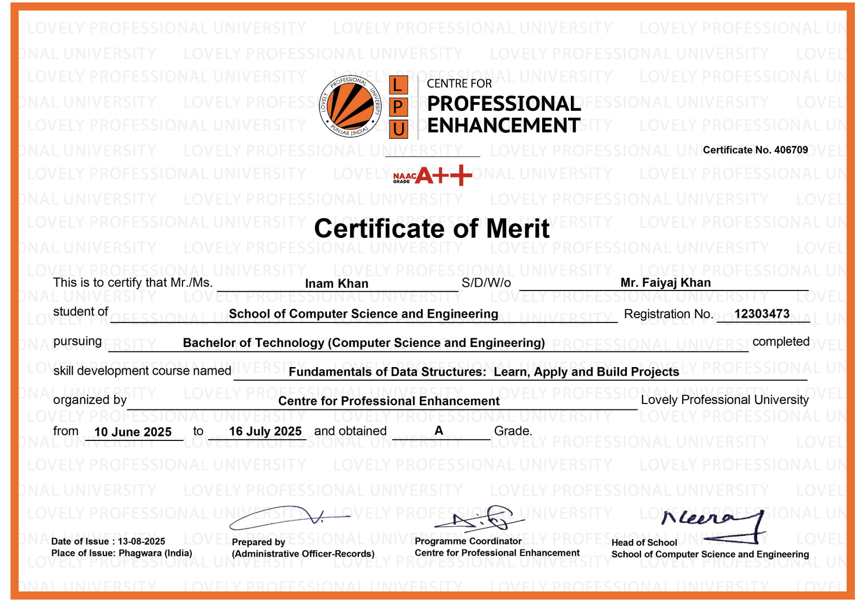868x606 pixels.
Task: Click the Head of School signature
Action: (x=713, y=526)
